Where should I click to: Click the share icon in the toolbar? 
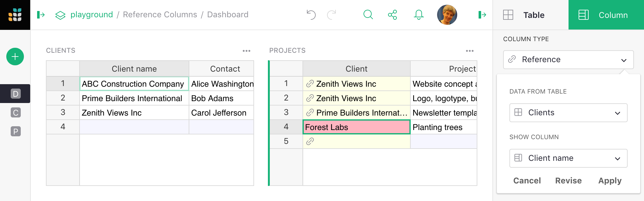393,14
